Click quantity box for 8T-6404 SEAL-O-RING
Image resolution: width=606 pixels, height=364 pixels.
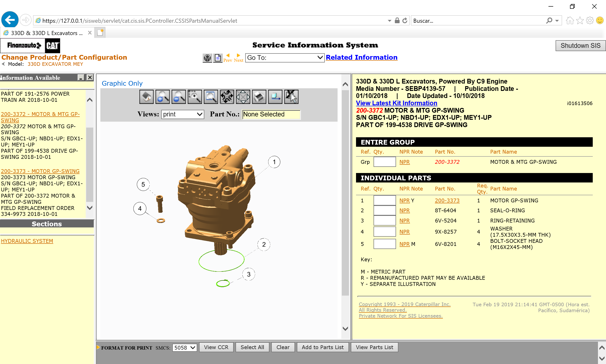[384, 210]
